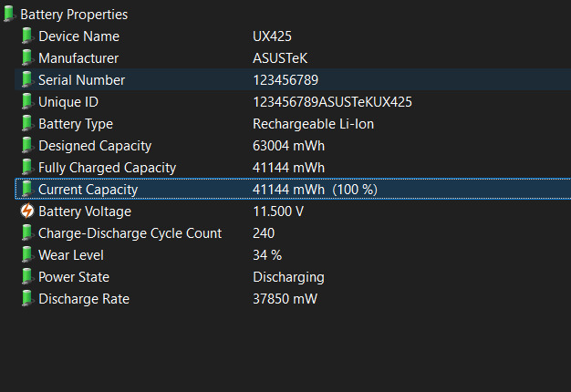Click the battery icon beside Power State

[27, 277]
